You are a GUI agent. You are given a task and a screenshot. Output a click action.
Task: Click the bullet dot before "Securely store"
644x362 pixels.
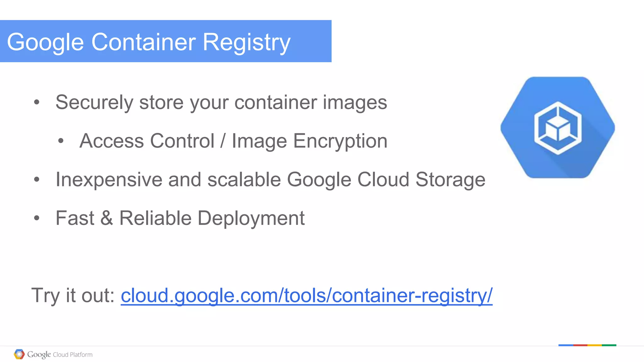point(37,102)
